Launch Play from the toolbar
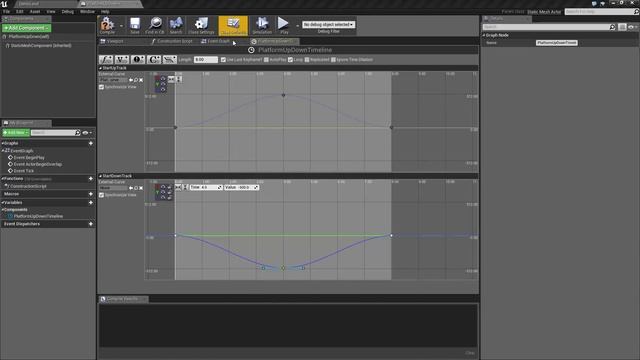 [x=284, y=25]
